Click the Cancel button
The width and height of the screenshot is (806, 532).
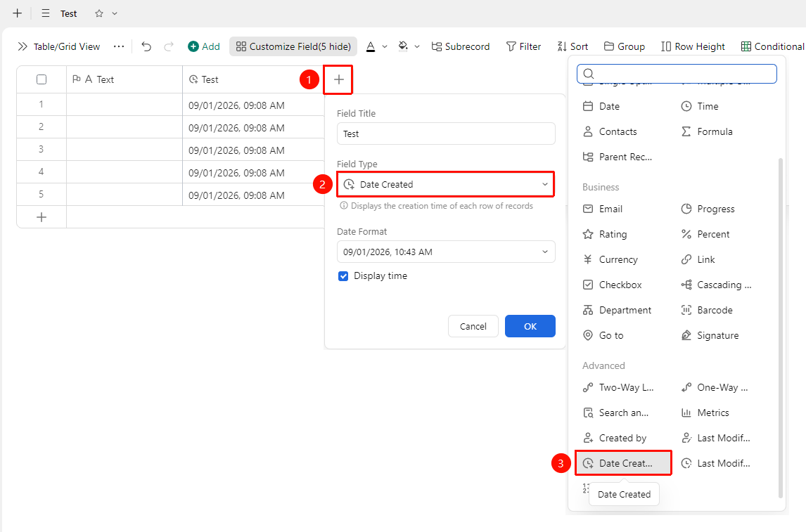(473, 326)
